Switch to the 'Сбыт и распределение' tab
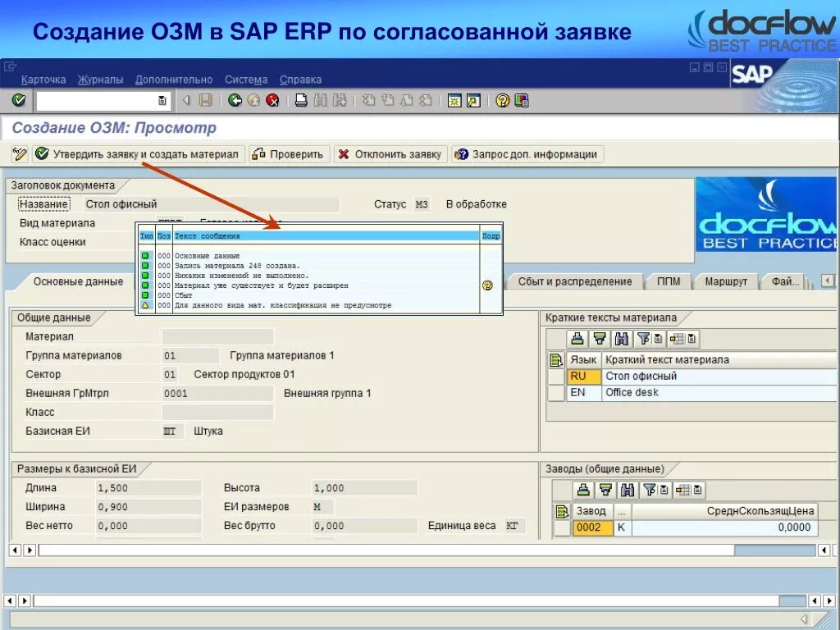Viewport: 840px width, 630px height. (575, 281)
